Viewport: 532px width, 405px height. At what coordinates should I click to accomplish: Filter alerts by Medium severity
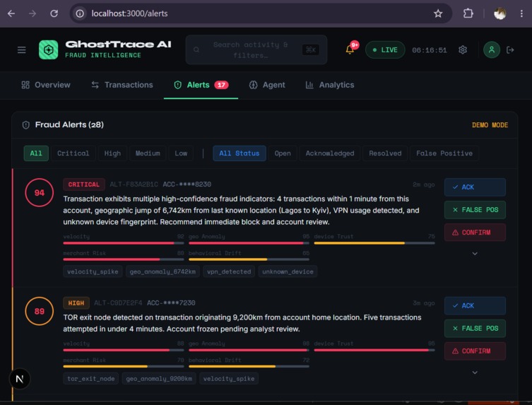point(148,153)
